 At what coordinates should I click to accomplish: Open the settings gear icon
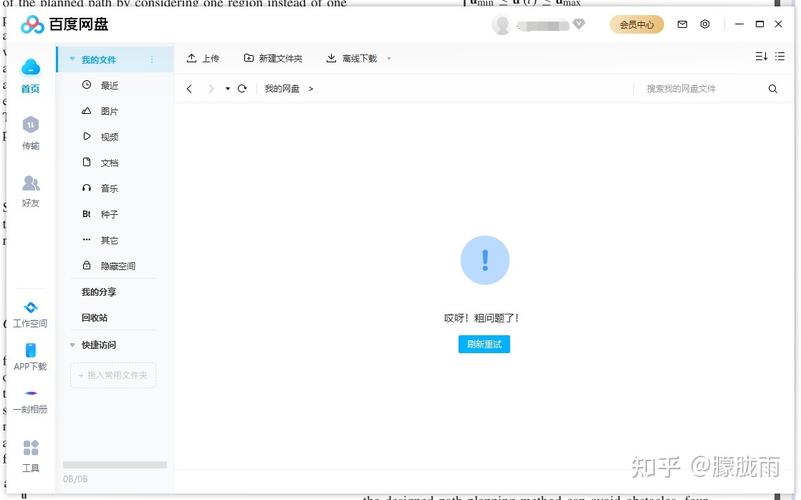(705, 24)
